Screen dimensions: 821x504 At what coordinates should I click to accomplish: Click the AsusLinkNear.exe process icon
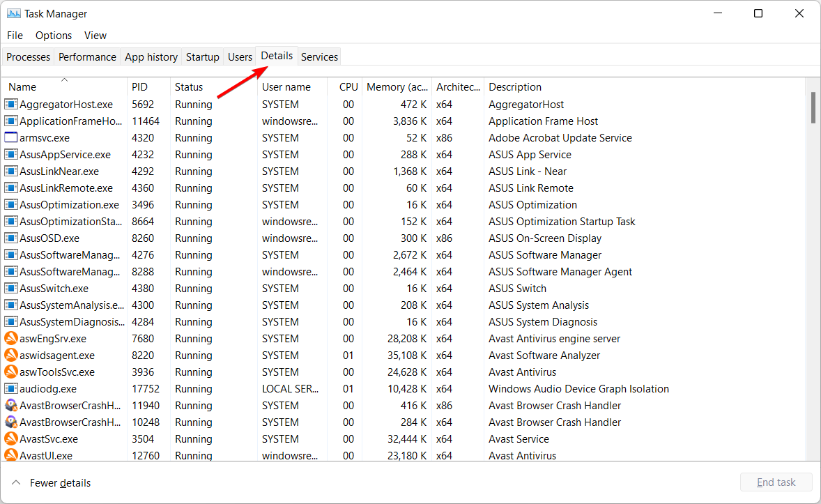coord(11,171)
